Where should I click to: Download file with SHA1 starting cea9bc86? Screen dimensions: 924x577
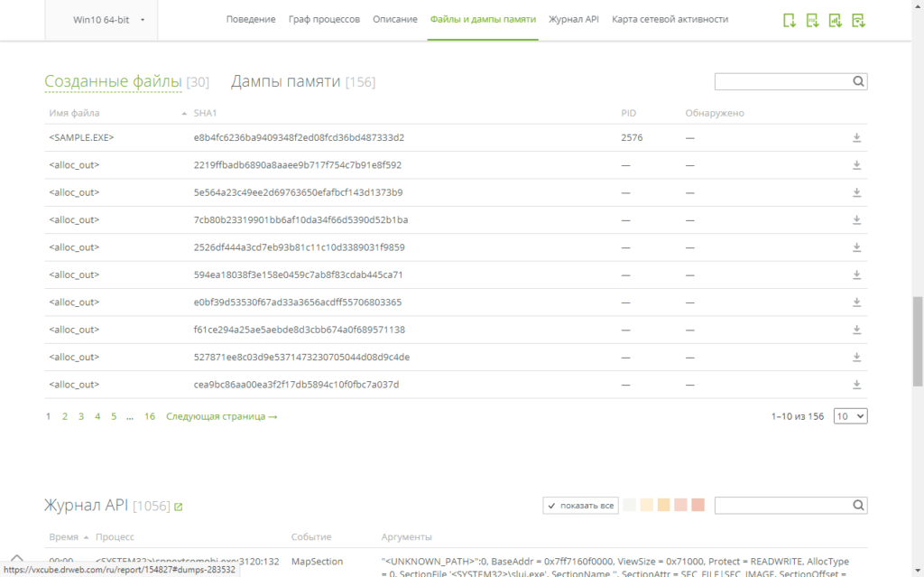pos(856,385)
